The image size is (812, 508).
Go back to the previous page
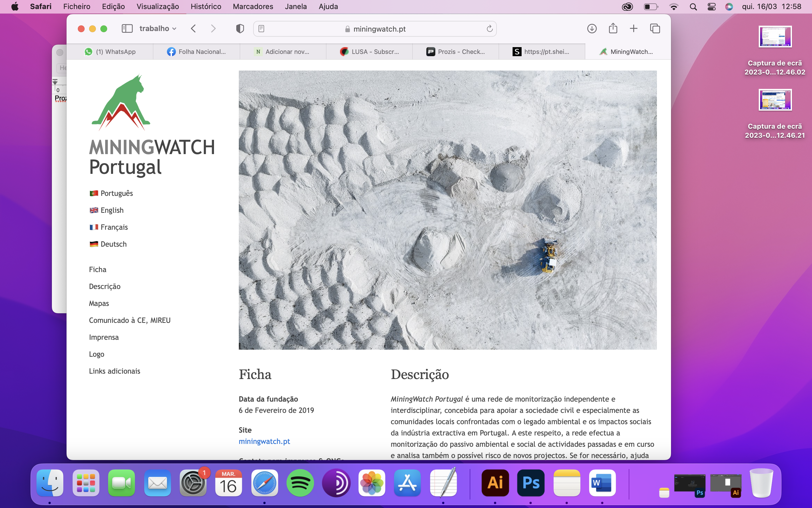tap(193, 29)
